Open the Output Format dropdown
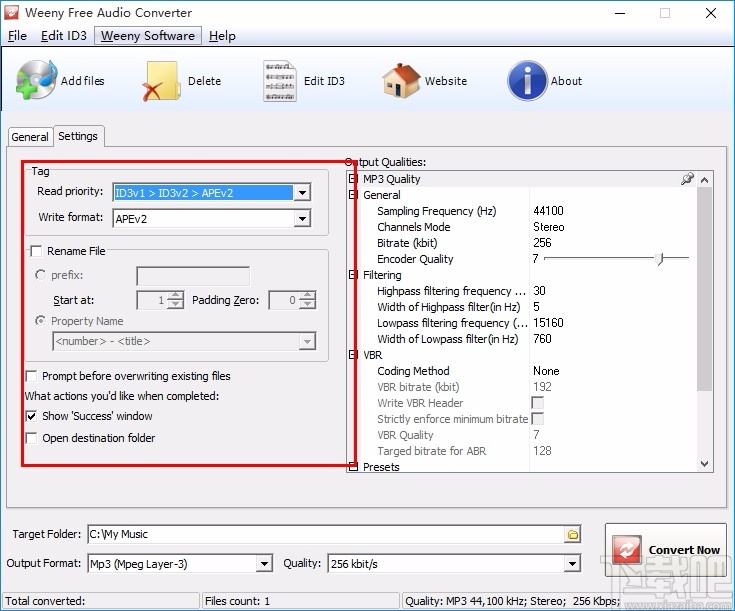This screenshot has height=611, width=735. [x=264, y=564]
